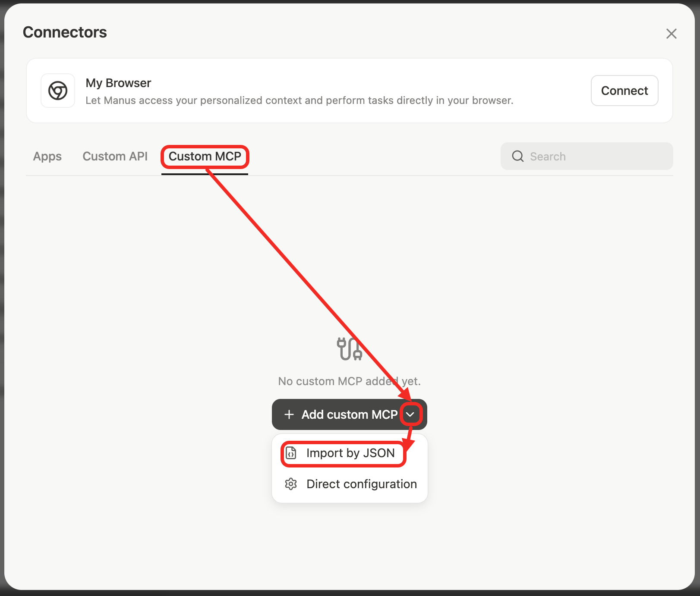Click the magnifying glass search icon
This screenshot has height=596, width=700.
coord(517,156)
